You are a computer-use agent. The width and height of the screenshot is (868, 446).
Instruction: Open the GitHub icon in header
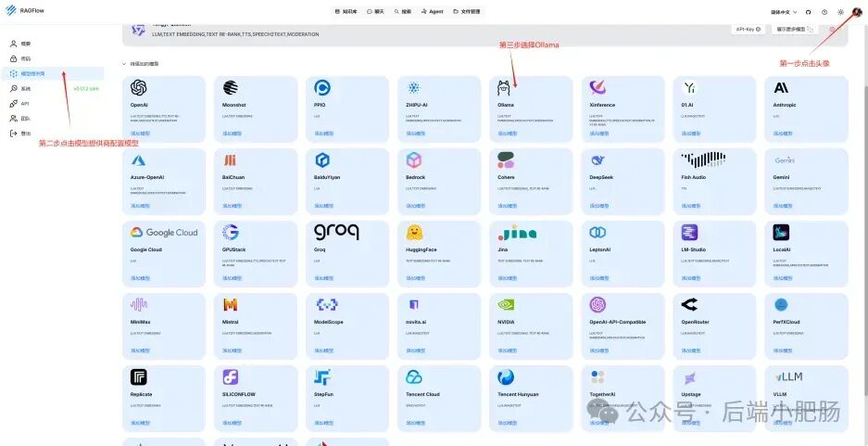click(x=808, y=12)
